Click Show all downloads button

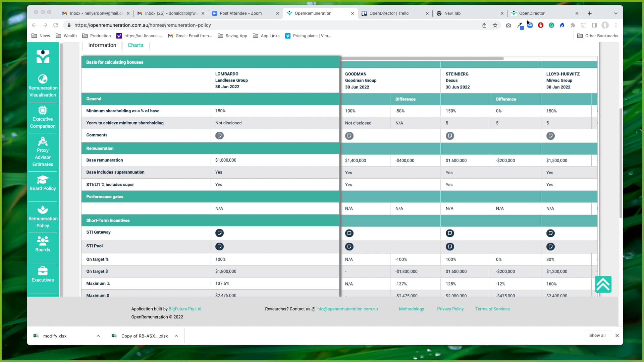(597, 336)
